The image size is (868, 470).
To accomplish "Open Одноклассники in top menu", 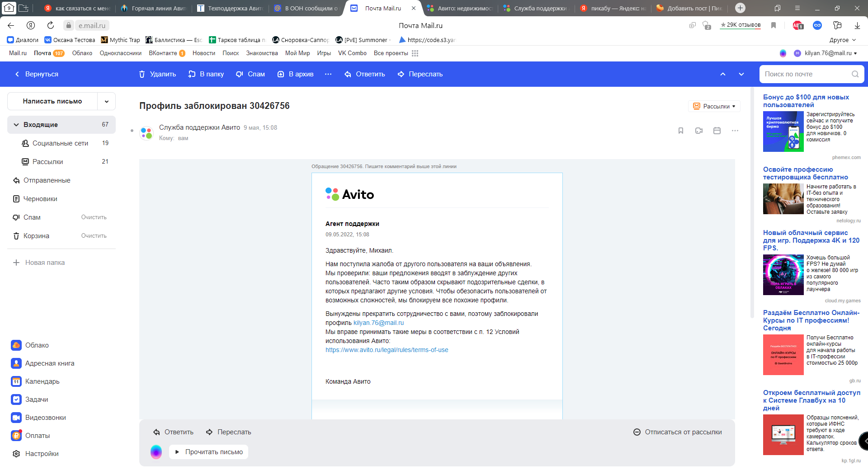I will click(x=121, y=53).
